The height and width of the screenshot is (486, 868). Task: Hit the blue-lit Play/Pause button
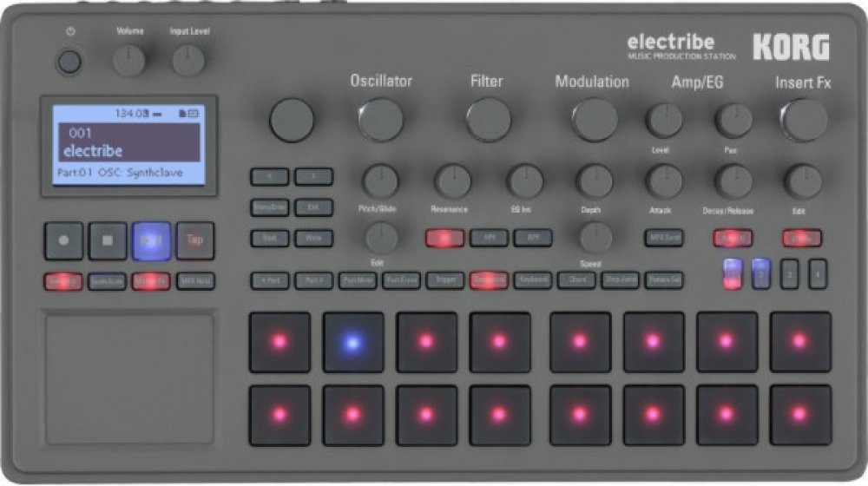151,240
